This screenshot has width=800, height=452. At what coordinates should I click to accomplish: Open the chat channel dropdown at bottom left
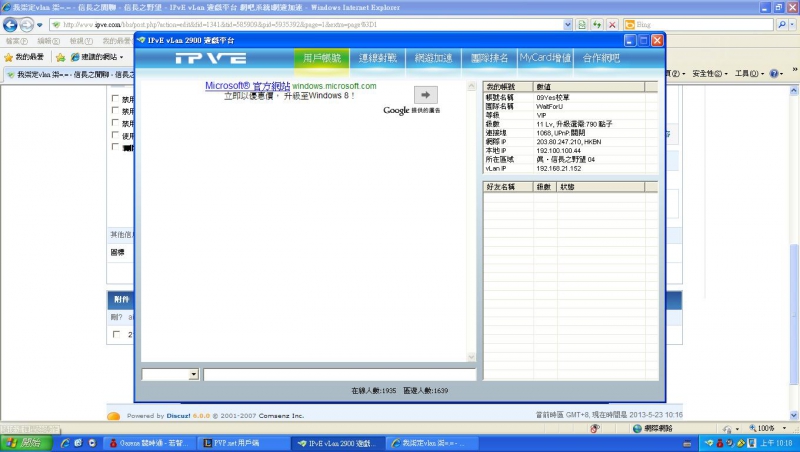click(x=193, y=374)
